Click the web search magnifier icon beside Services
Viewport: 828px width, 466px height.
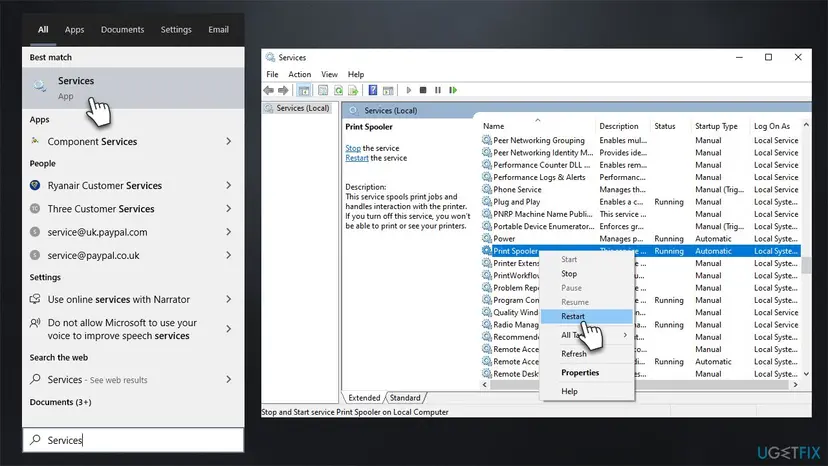pyautogui.click(x=35, y=379)
